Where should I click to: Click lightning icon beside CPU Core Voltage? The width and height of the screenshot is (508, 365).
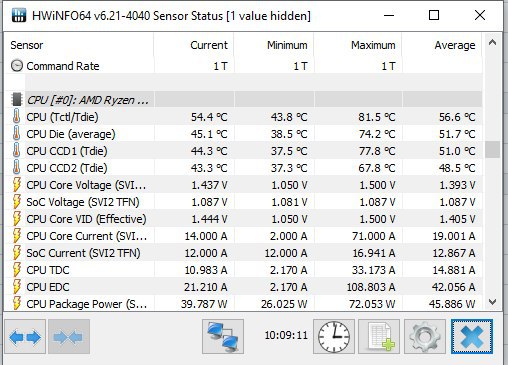click(x=17, y=185)
